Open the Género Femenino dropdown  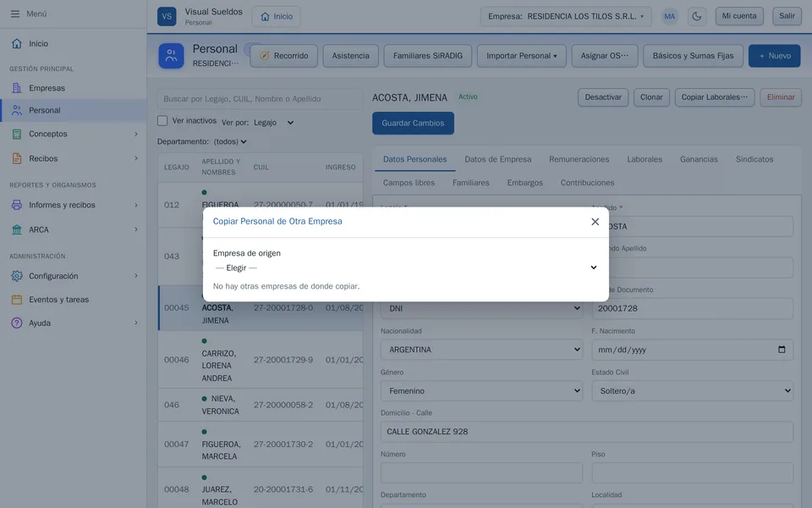coord(481,391)
